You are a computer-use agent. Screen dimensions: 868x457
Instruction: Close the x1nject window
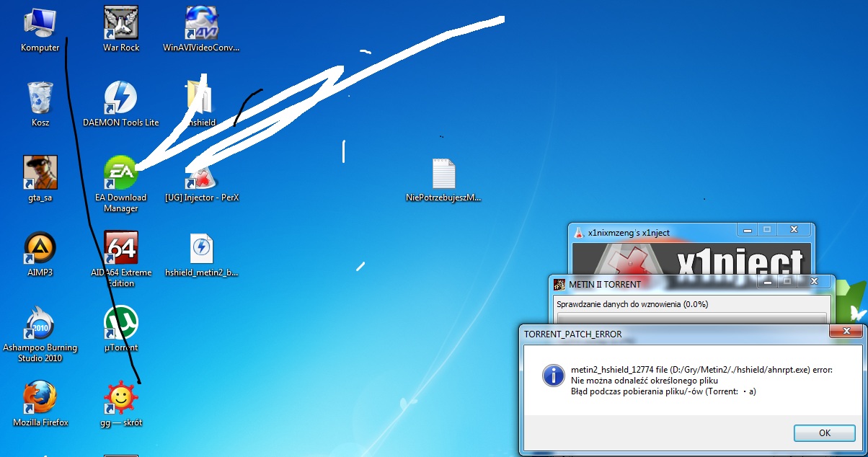click(794, 230)
